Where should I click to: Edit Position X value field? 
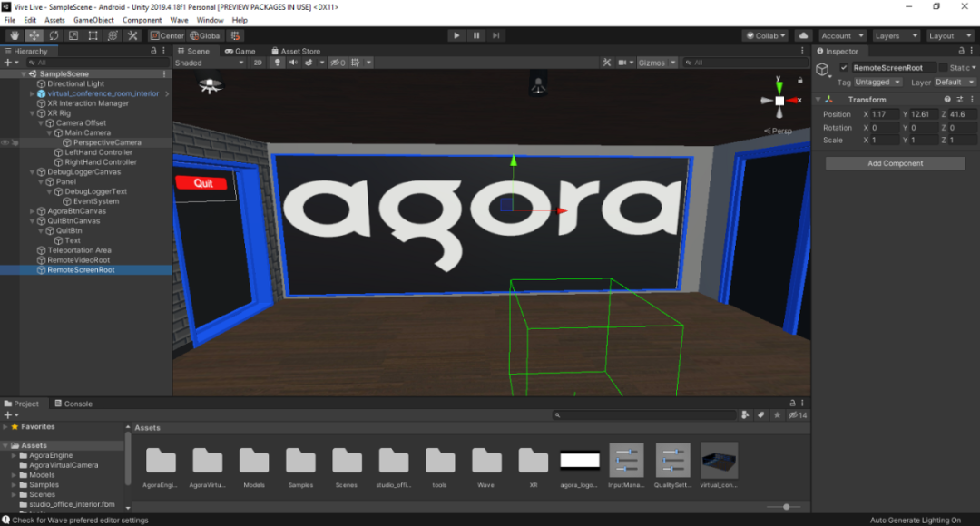point(885,114)
